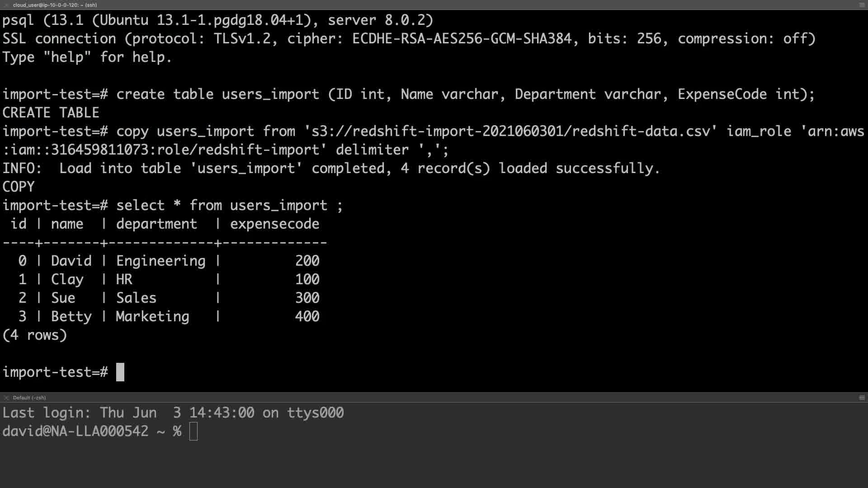The height and width of the screenshot is (488, 868).
Task: Click the psql import-test prompt cursor
Action: 120,372
